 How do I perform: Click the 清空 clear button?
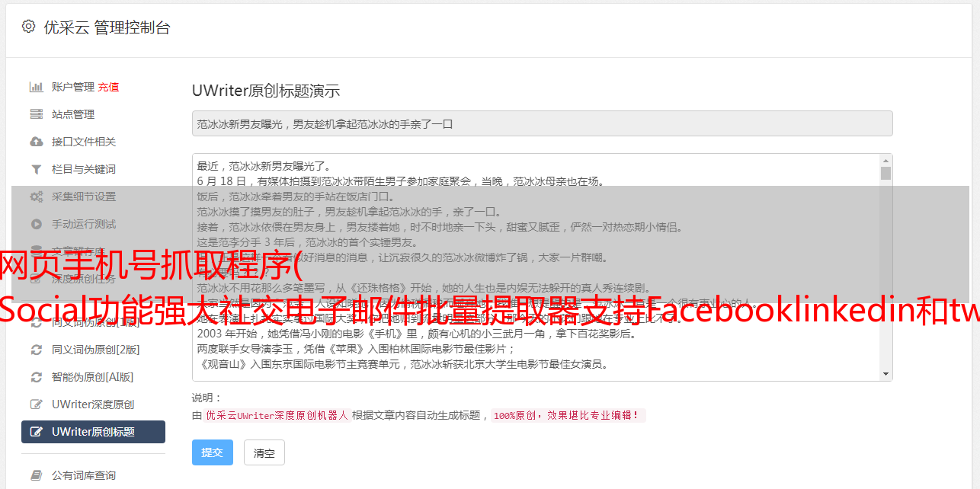264,452
